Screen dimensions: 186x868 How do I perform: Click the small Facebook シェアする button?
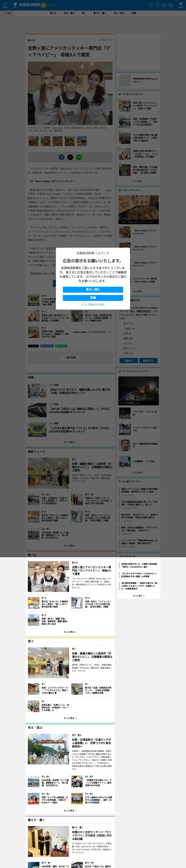(x=47, y=346)
